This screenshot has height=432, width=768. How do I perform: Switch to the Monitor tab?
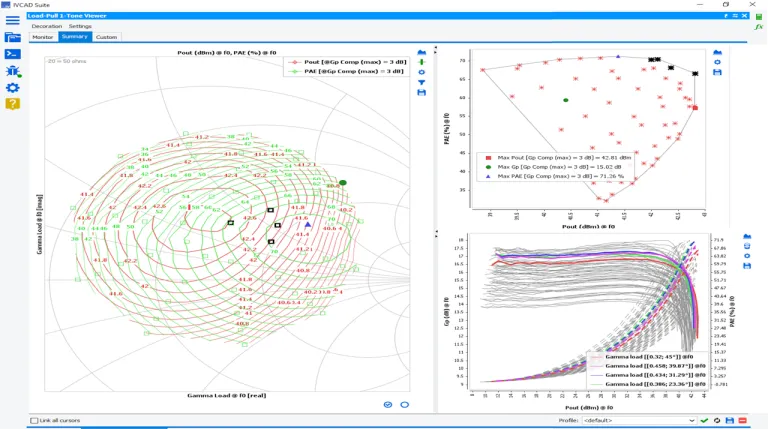click(43, 37)
